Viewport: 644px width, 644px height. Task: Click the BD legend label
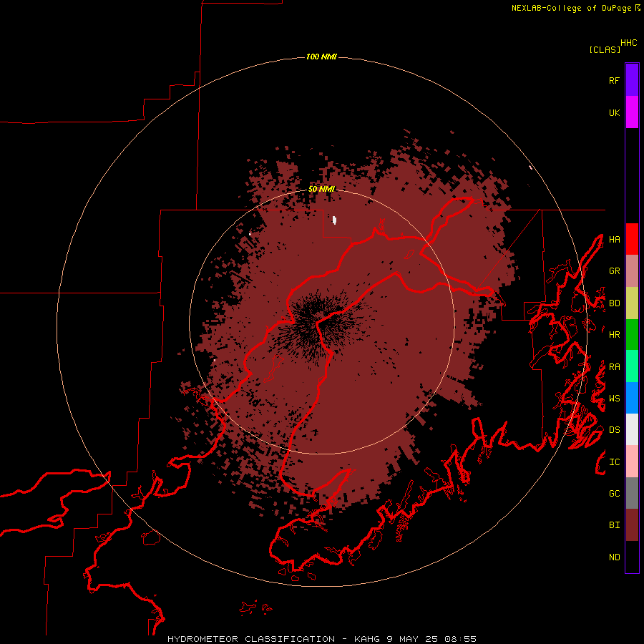pyautogui.click(x=614, y=303)
